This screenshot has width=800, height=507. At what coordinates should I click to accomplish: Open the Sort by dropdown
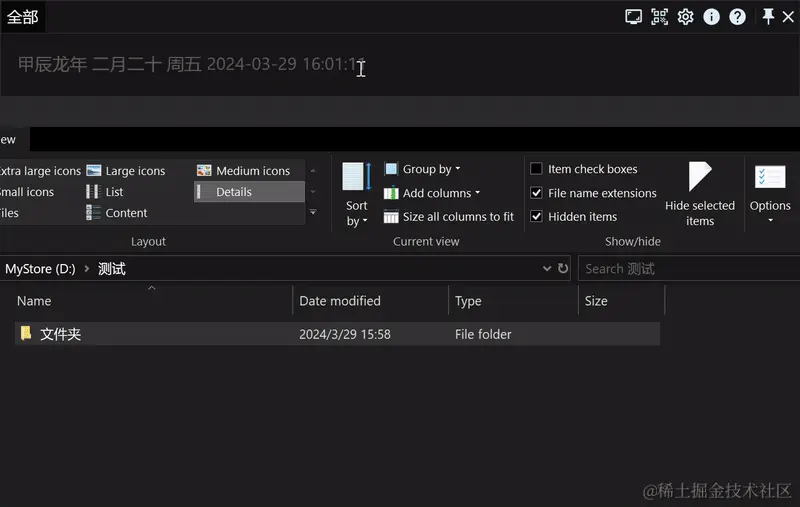[x=356, y=194]
